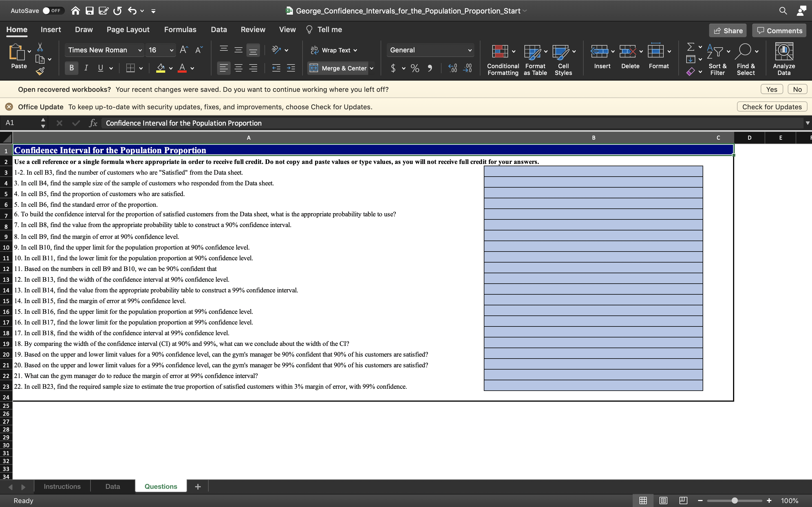Viewport: 812px width, 507px height.
Task: Toggle bold formatting
Action: point(71,68)
